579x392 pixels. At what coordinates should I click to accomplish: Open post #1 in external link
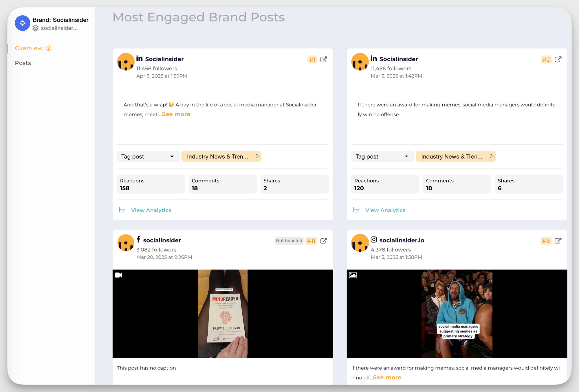click(324, 59)
